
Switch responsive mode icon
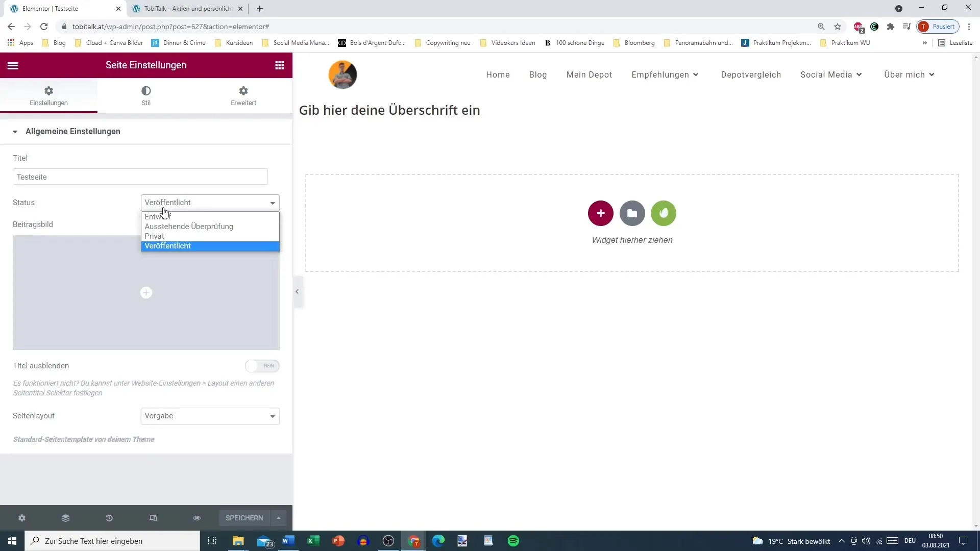point(153,518)
